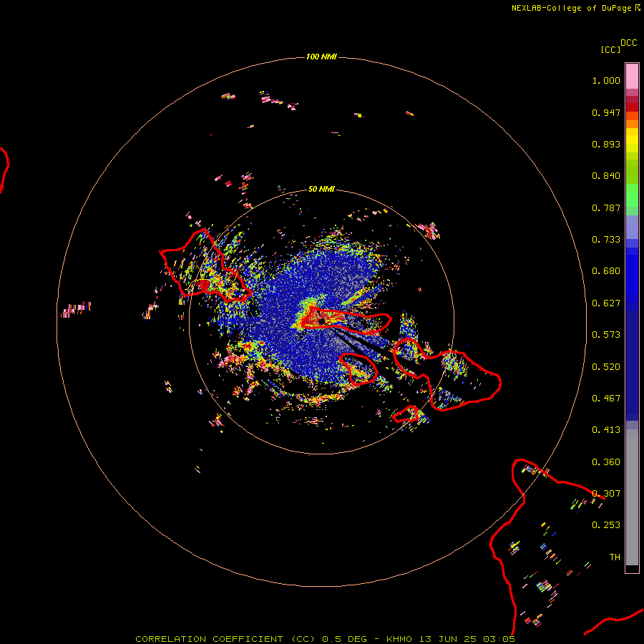Click the 1.000 legend value
The image size is (644, 644).
tap(606, 80)
